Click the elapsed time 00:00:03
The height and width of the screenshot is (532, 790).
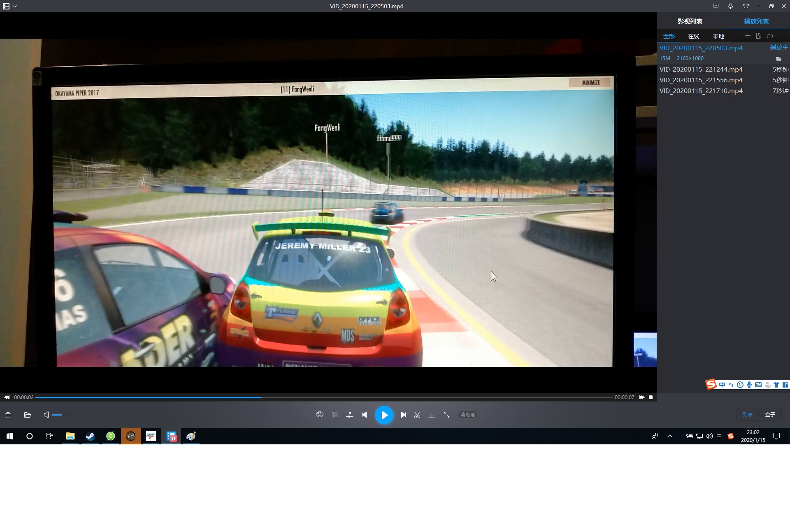coord(24,397)
